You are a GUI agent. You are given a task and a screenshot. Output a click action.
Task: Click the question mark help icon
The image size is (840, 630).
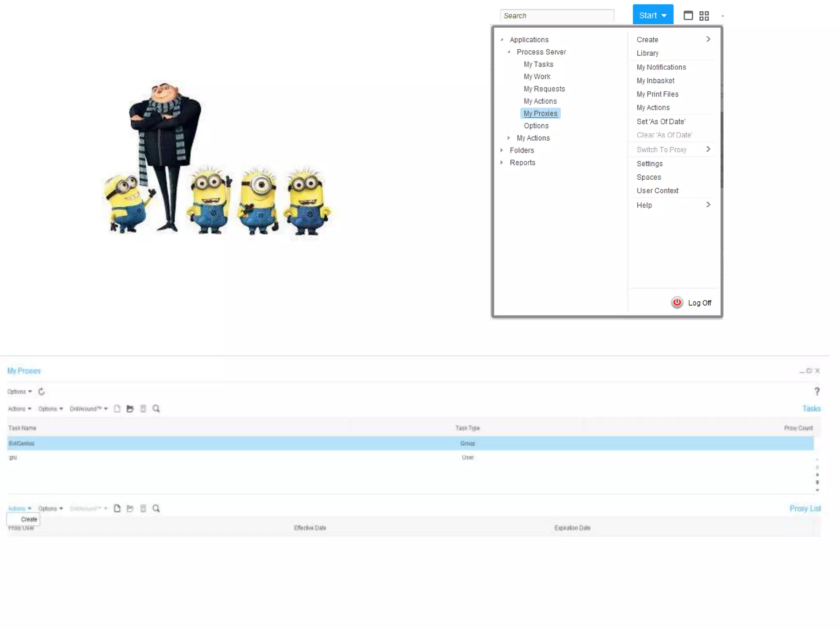coord(817,391)
